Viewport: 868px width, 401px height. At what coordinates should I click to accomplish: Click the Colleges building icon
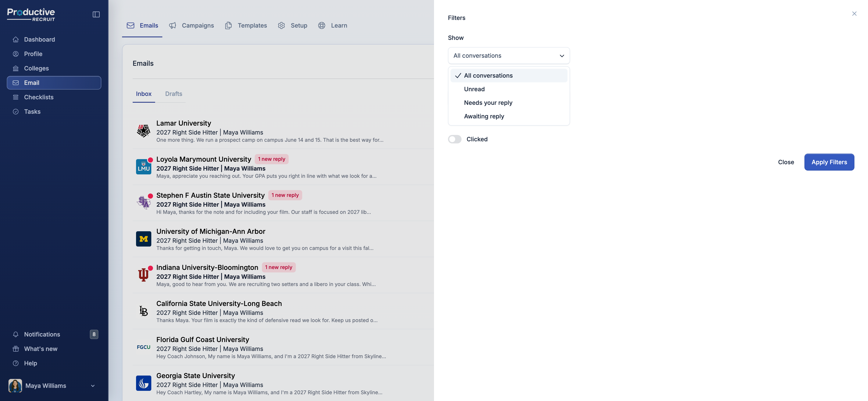pyautogui.click(x=15, y=69)
